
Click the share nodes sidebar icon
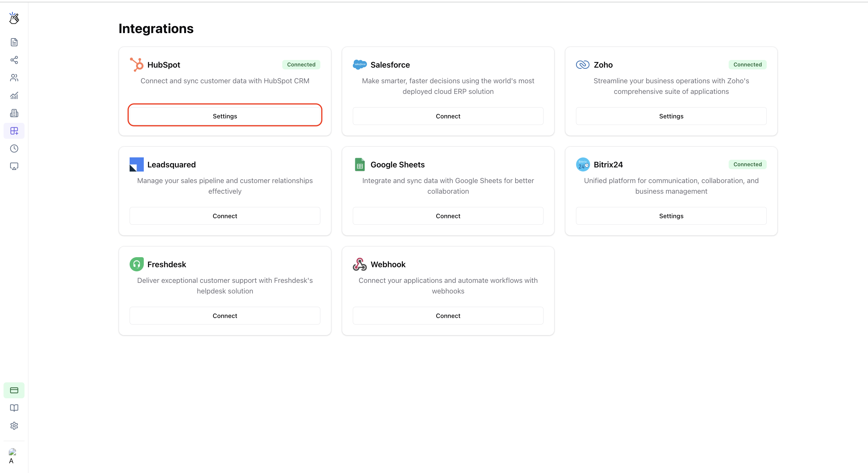coord(14,60)
